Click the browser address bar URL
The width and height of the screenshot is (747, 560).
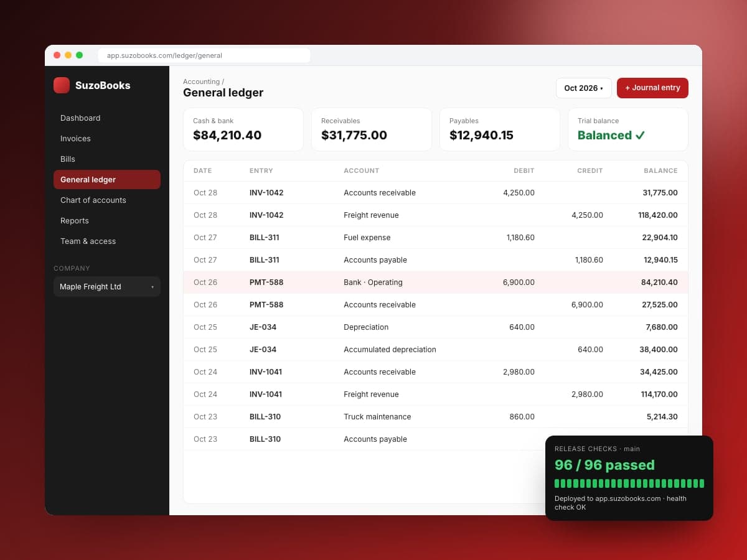pyautogui.click(x=204, y=55)
